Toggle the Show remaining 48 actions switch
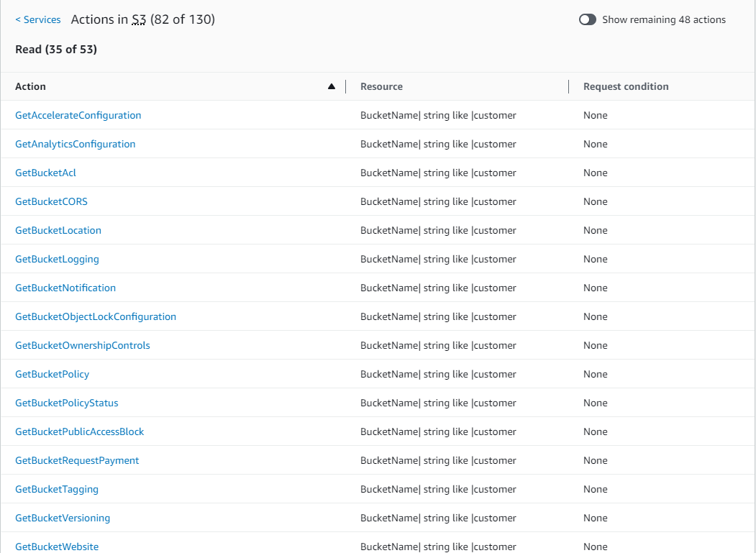The width and height of the screenshot is (756, 553). (588, 19)
